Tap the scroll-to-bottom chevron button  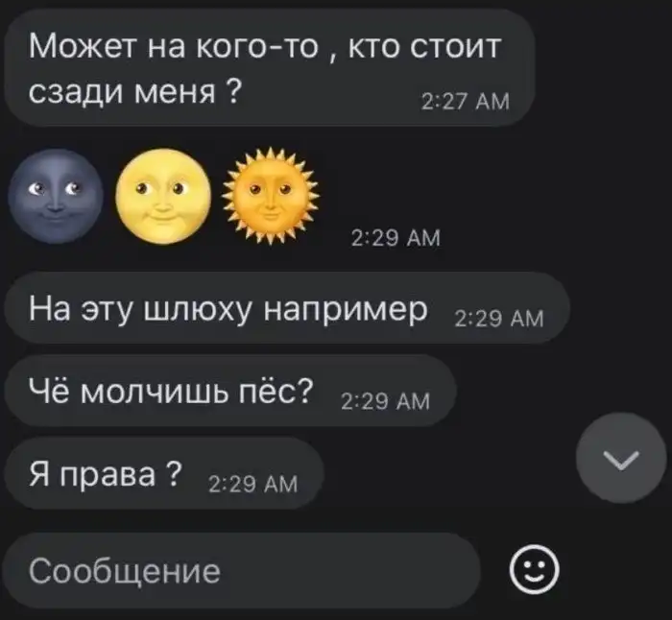(621, 458)
